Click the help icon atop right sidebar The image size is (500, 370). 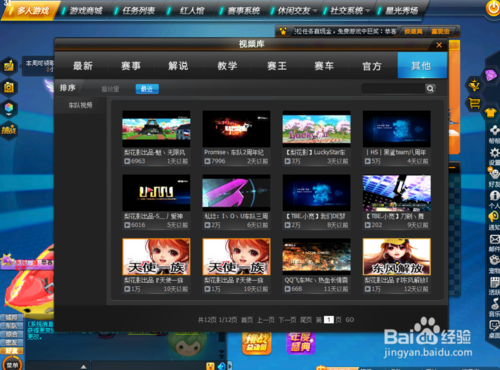point(494,131)
